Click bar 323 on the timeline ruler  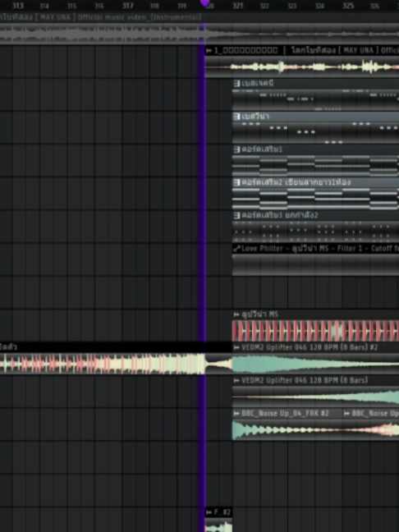pyautogui.click(x=292, y=6)
